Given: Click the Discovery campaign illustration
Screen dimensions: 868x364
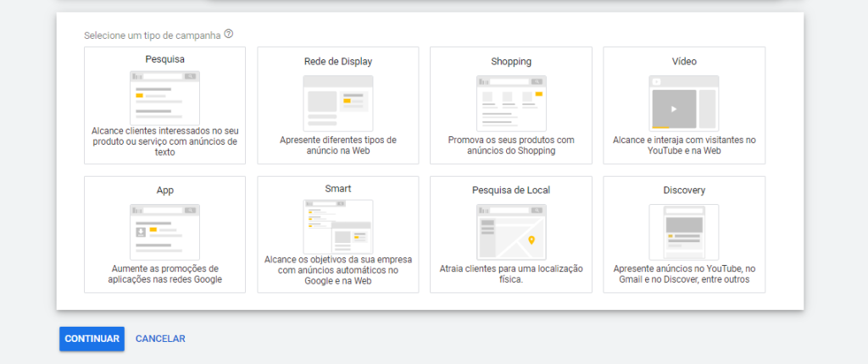Looking at the screenshot, I should tap(684, 232).
